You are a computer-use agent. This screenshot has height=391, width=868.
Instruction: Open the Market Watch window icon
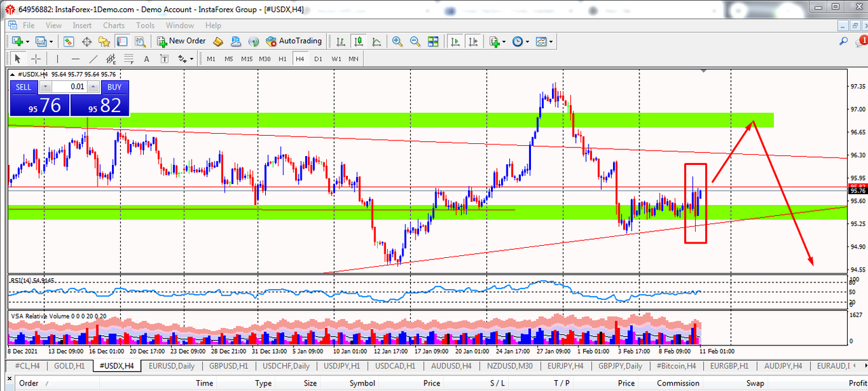pyautogui.click(x=69, y=41)
